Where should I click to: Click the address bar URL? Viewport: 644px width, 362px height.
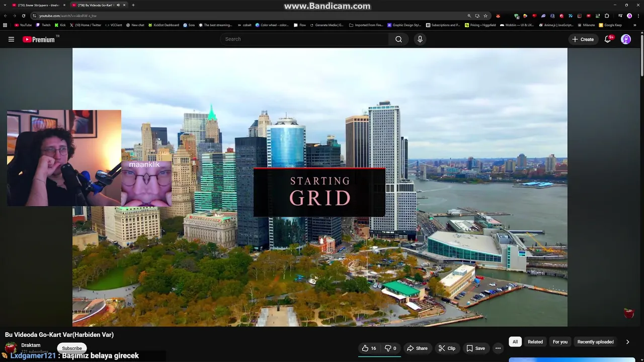click(x=68, y=16)
